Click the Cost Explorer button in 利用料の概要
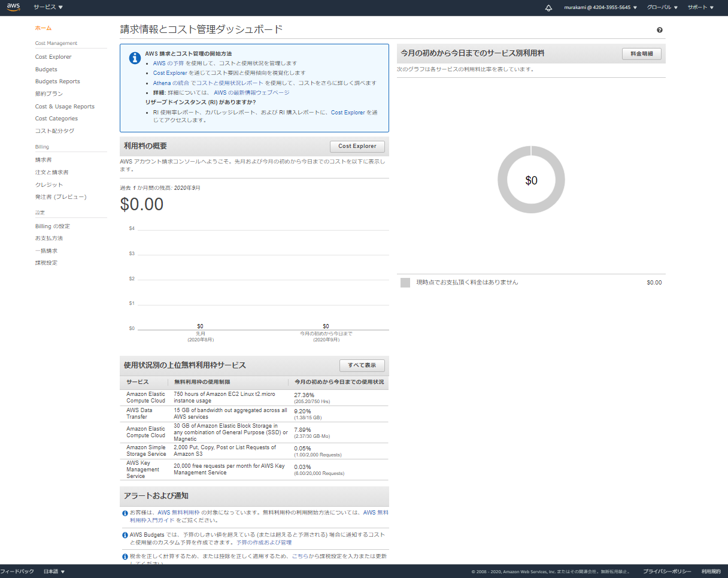This screenshot has width=728, height=578. (x=357, y=146)
